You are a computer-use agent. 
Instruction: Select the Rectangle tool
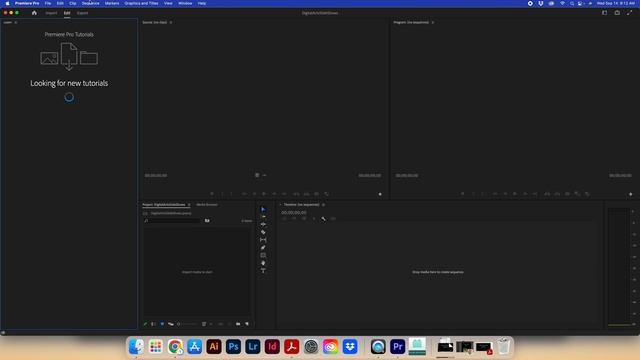pyautogui.click(x=263, y=256)
